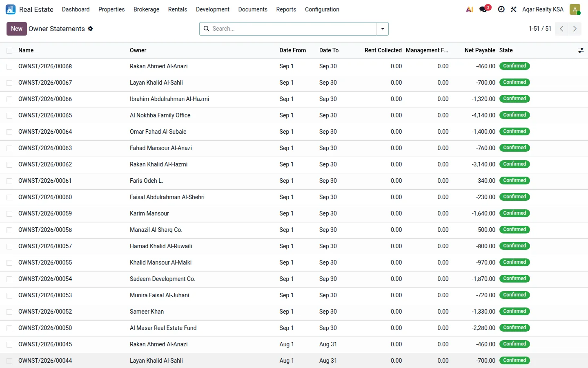Viewport: 588px width, 368px height.
Task: Open the Configuration menu
Action: [x=322, y=9]
